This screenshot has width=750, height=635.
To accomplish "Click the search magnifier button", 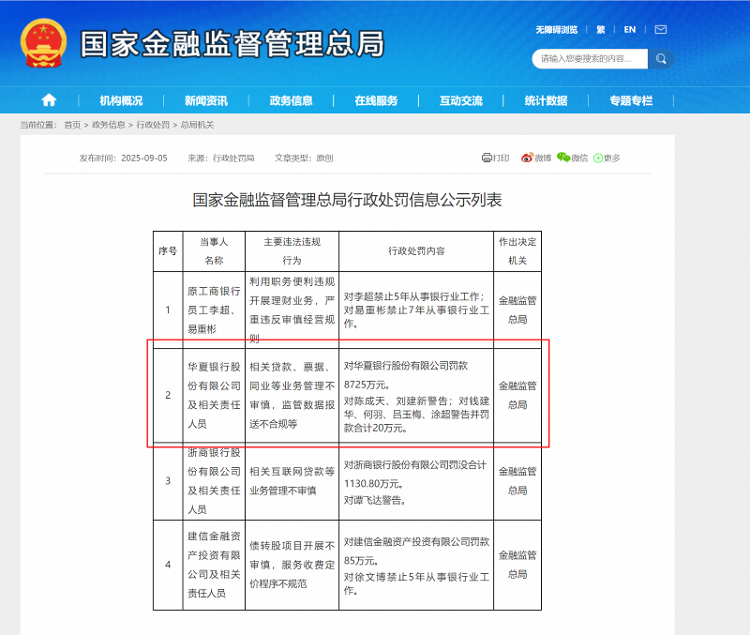I will coord(661,59).
